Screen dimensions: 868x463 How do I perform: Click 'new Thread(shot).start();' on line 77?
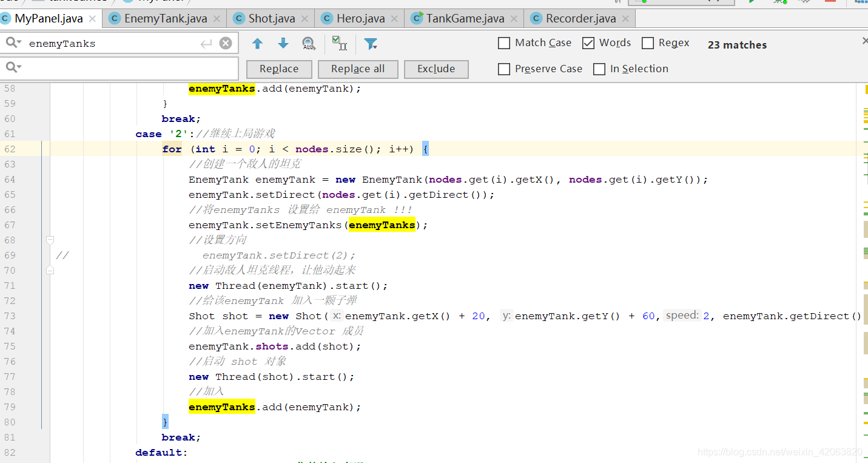[x=272, y=377]
